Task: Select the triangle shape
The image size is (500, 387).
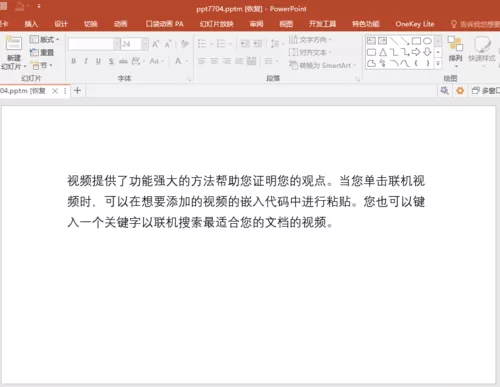Action: (383, 52)
